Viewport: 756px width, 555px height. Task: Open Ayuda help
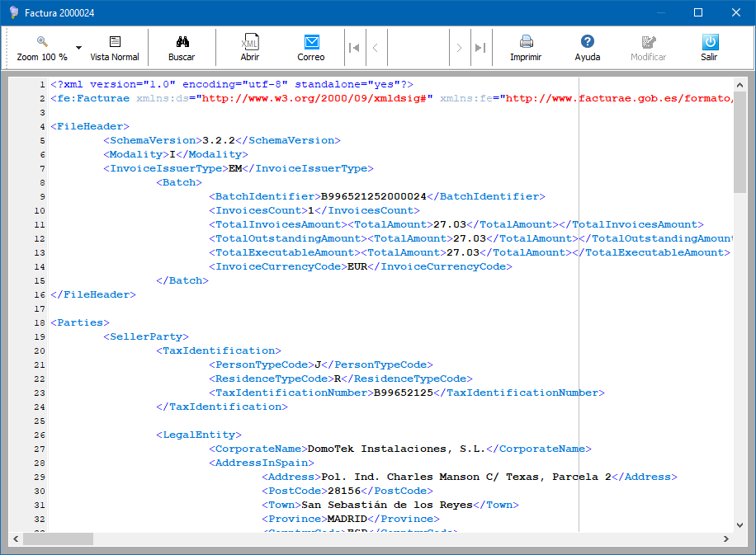(588, 48)
